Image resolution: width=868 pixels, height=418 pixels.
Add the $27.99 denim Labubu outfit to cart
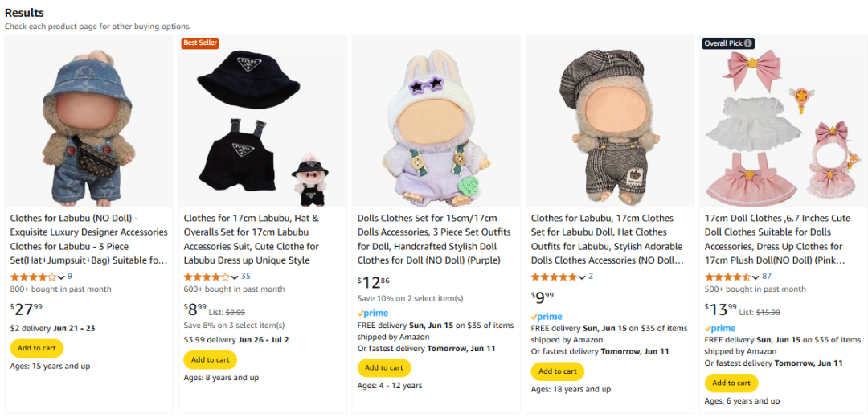(37, 348)
